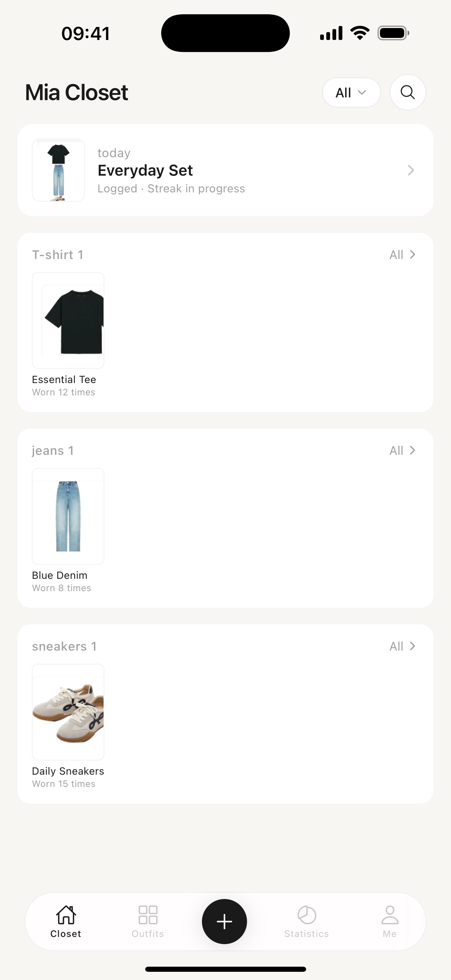Image resolution: width=451 pixels, height=980 pixels.
Task: Tap the Wi-Fi status icon
Action: click(360, 33)
